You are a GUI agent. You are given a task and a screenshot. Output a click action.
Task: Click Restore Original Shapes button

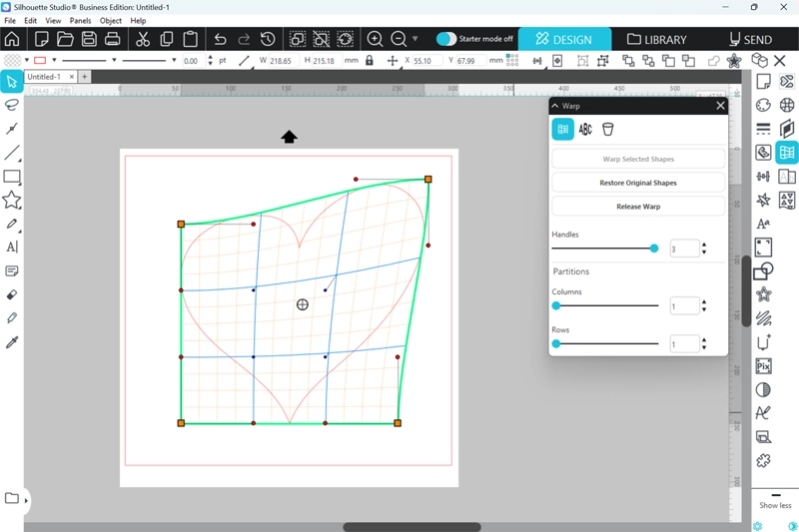click(638, 183)
